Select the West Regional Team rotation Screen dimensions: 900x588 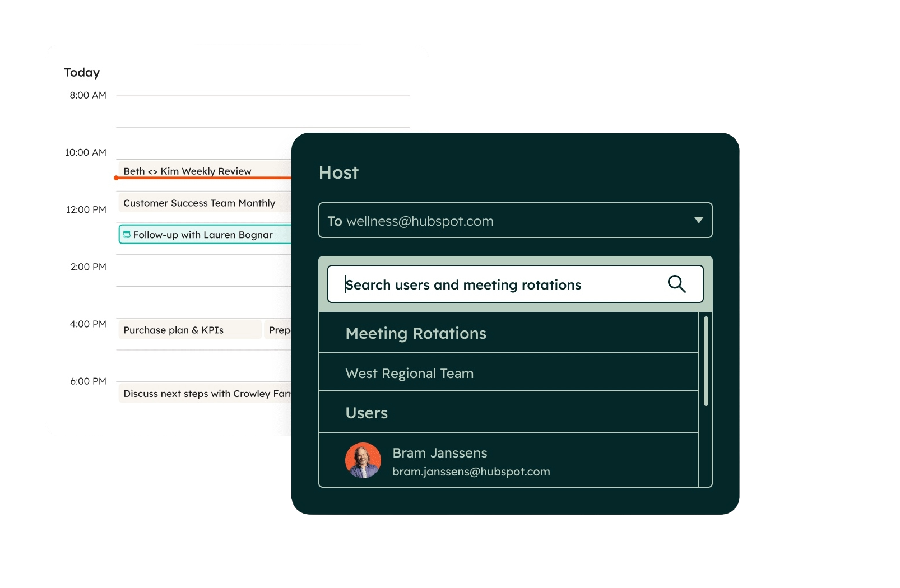(x=410, y=373)
